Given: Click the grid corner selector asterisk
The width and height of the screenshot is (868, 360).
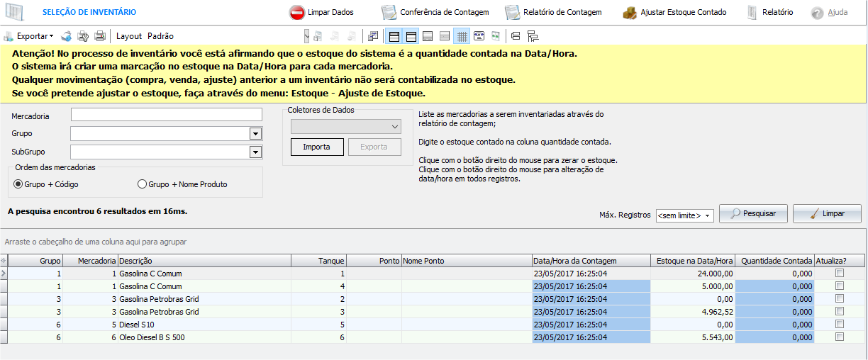Looking at the screenshot, I should (4, 261).
